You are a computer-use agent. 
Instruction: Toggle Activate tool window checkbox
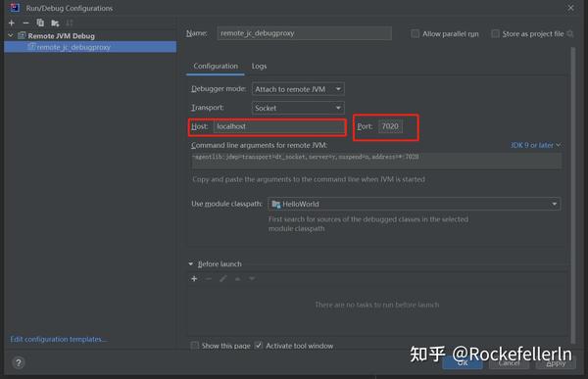point(259,346)
